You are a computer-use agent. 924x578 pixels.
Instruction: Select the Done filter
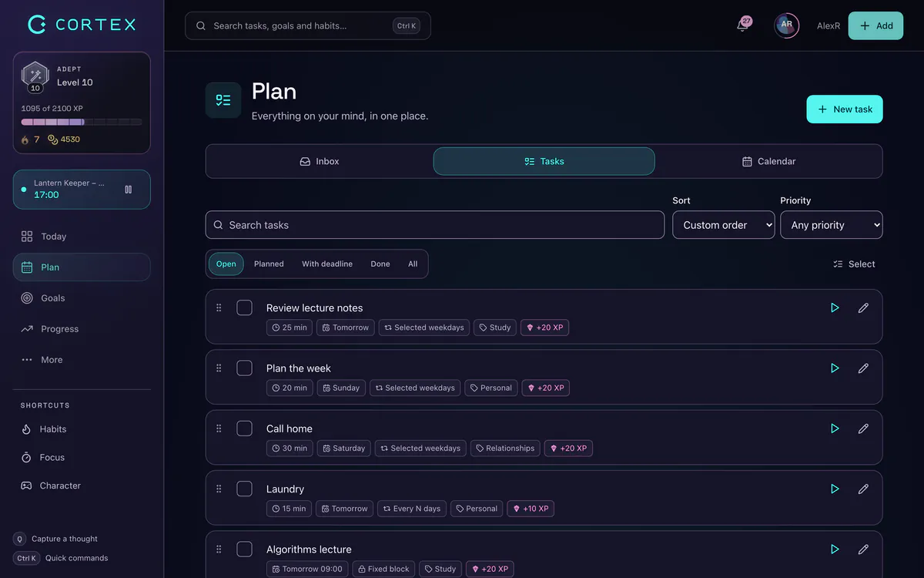tap(380, 264)
